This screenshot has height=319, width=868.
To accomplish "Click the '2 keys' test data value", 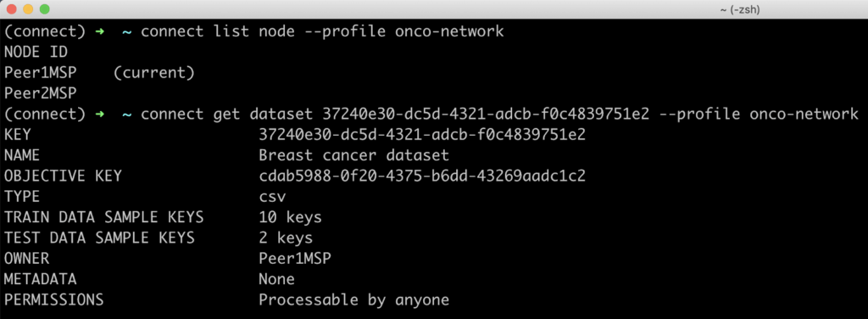I will (x=286, y=238).
